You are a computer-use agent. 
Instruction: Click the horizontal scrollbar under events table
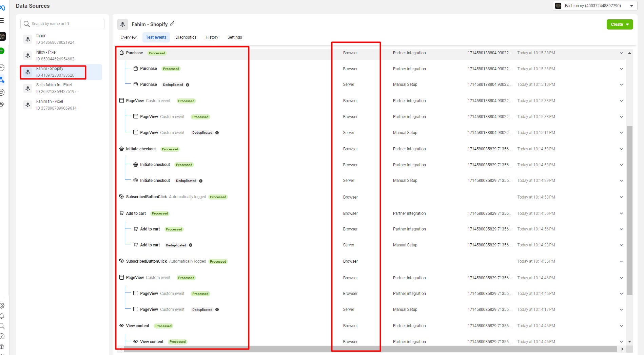click(x=370, y=349)
